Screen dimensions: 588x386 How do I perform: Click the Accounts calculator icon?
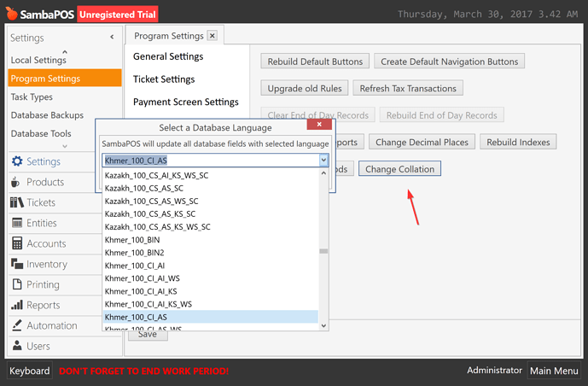click(x=17, y=243)
